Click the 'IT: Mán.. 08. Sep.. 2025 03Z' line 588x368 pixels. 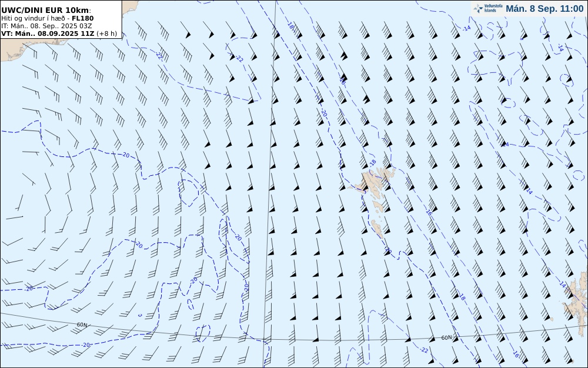[46, 26]
